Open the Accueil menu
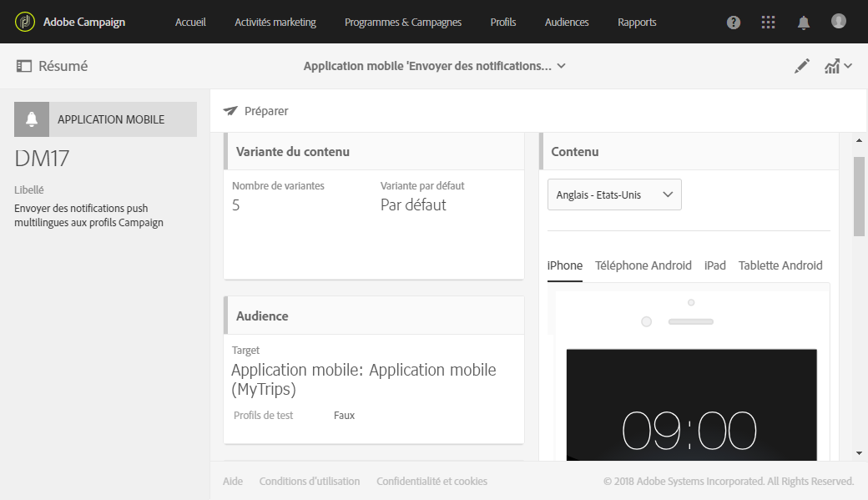 [x=190, y=23]
